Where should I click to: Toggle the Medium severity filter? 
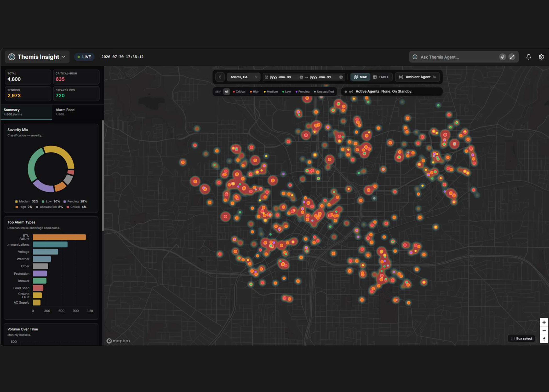point(271,92)
